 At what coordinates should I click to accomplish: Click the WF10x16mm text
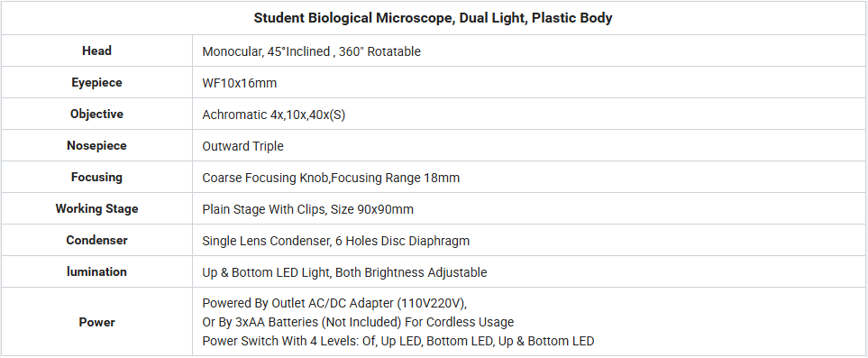240,84
